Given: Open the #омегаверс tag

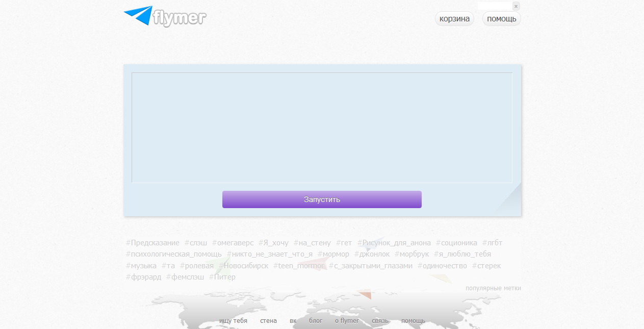Looking at the screenshot, I should click(x=233, y=243).
